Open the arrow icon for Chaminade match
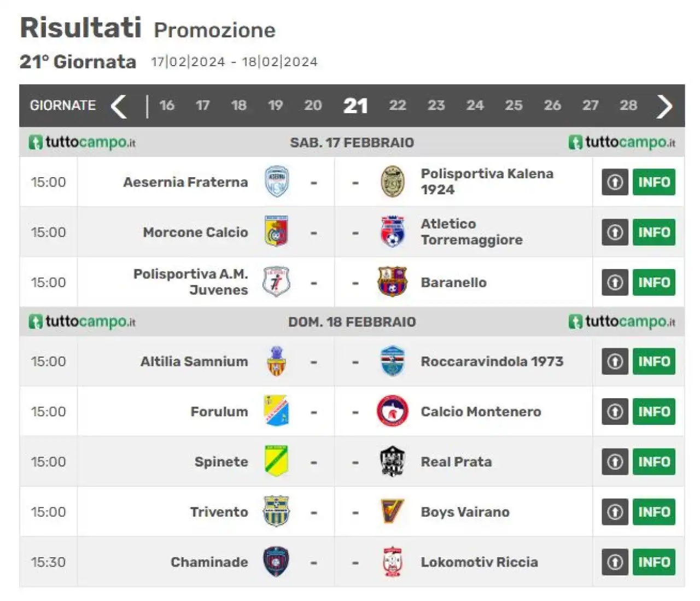The width and height of the screenshot is (700, 601). [615, 562]
